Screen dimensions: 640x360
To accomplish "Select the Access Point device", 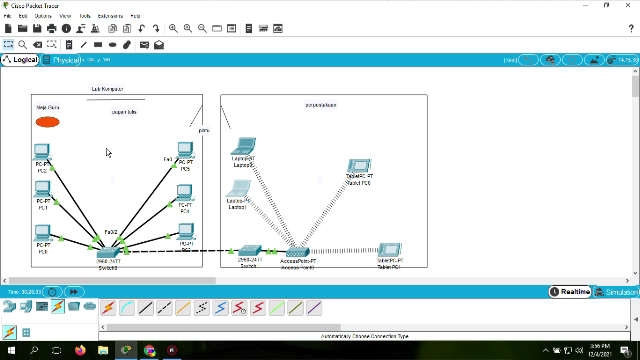I will click(298, 252).
